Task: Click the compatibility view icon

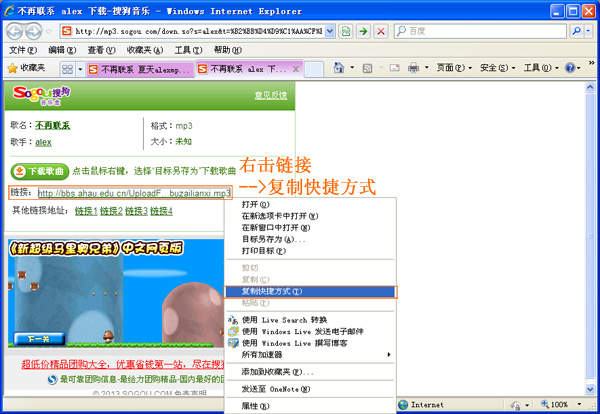Action: point(346,31)
